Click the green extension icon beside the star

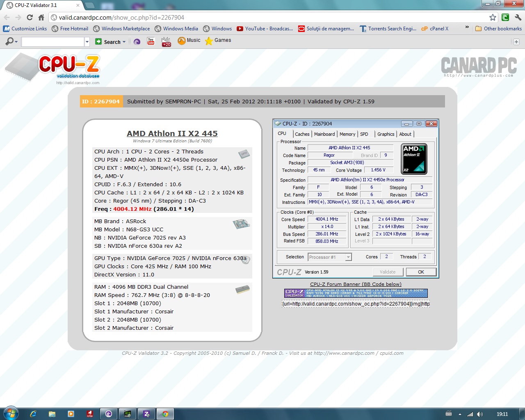[505, 17]
